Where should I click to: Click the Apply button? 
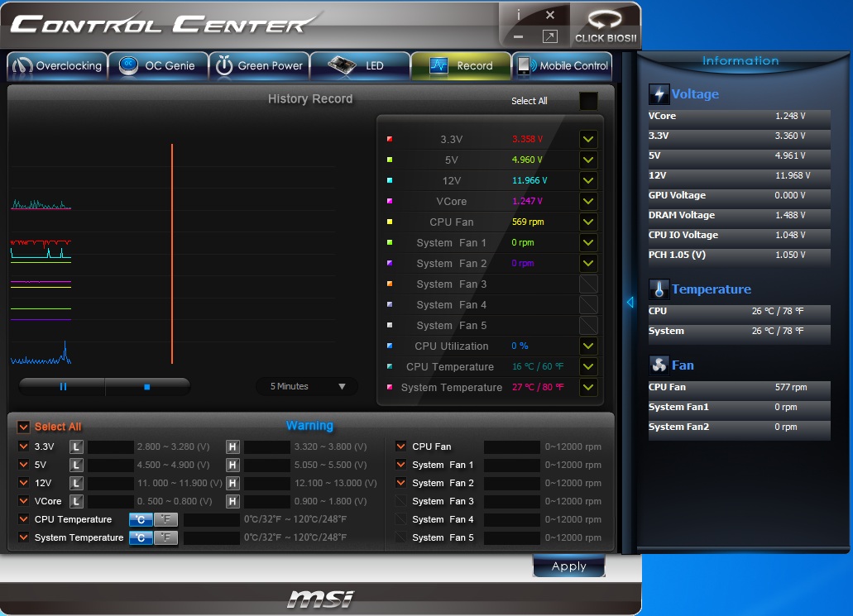pyautogui.click(x=569, y=566)
